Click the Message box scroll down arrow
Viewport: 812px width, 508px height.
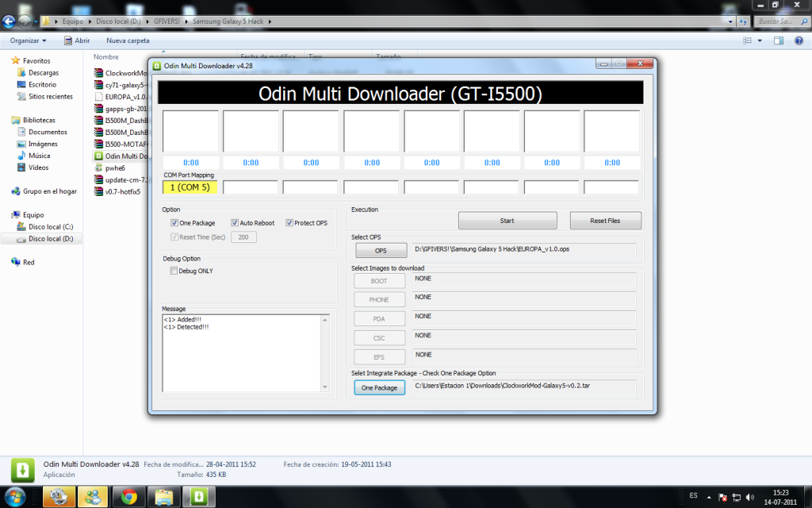coord(324,387)
